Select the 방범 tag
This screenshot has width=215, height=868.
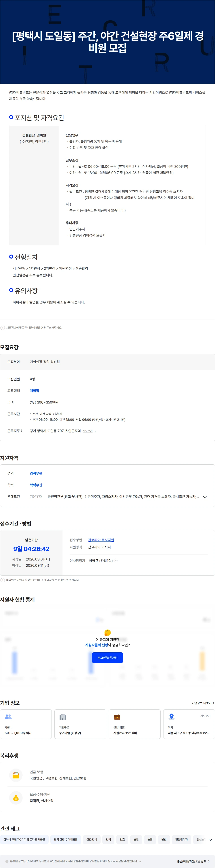click(164, 839)
